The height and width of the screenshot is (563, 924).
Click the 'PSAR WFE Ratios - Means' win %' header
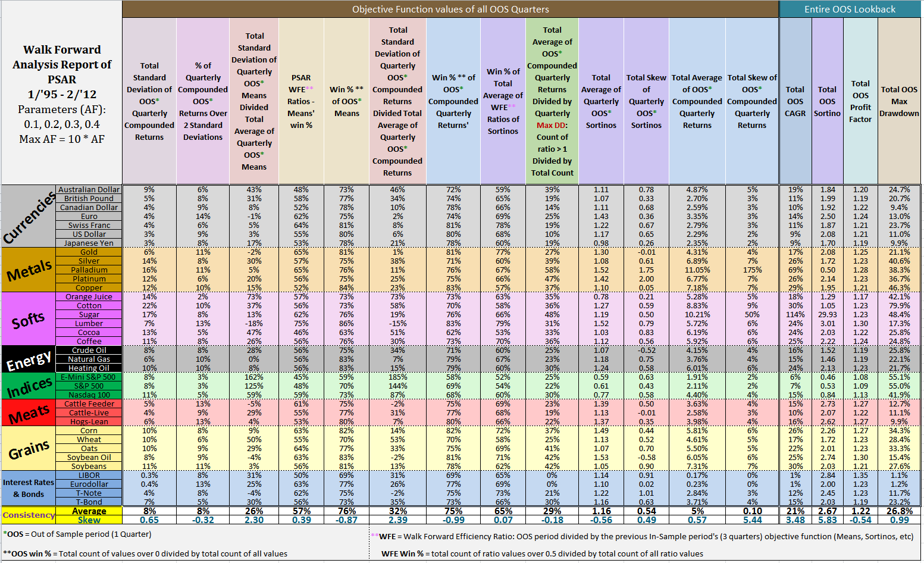click(x=301, y=101)
